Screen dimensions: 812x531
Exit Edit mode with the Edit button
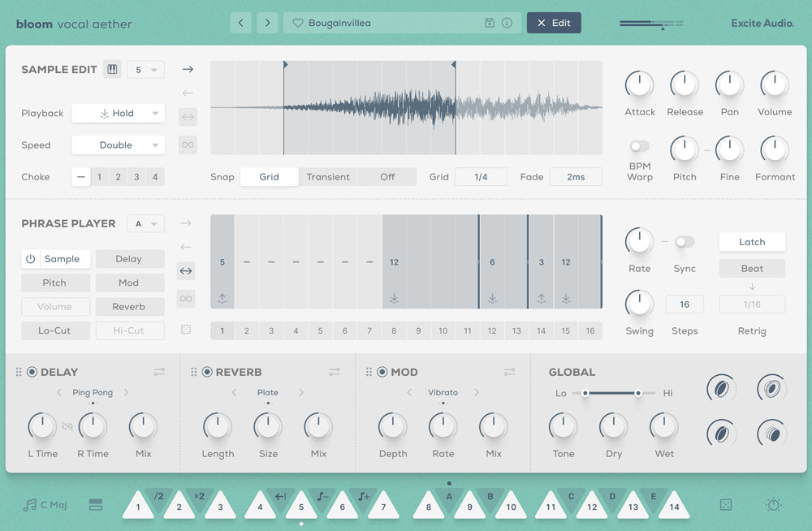pos(554,23)
